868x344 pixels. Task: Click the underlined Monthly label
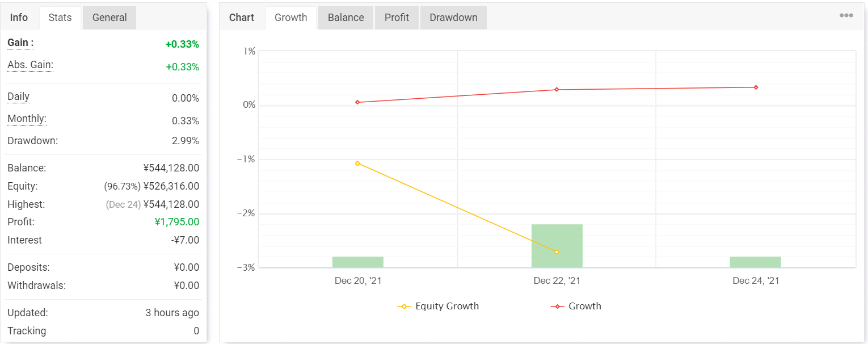(27, 119)
